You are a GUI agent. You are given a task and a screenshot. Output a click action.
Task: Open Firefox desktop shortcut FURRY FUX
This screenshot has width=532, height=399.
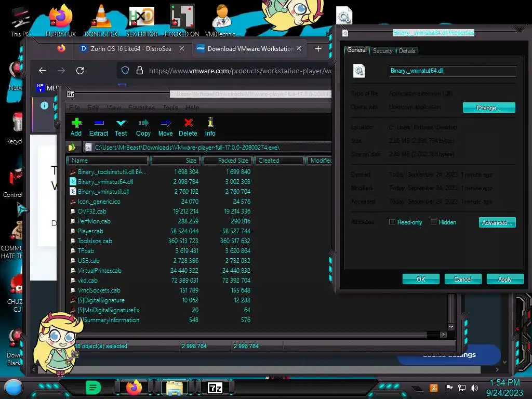61,20
